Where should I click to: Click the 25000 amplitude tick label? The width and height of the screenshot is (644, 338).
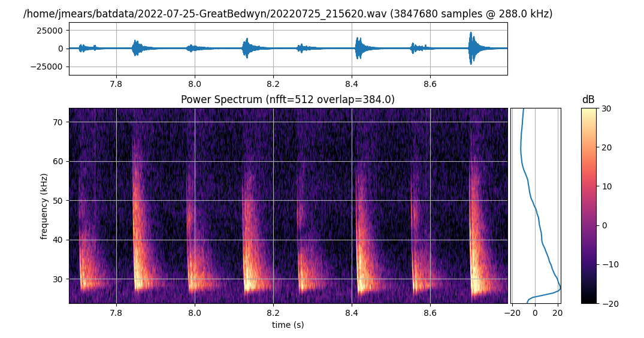[x=52, y=30]
